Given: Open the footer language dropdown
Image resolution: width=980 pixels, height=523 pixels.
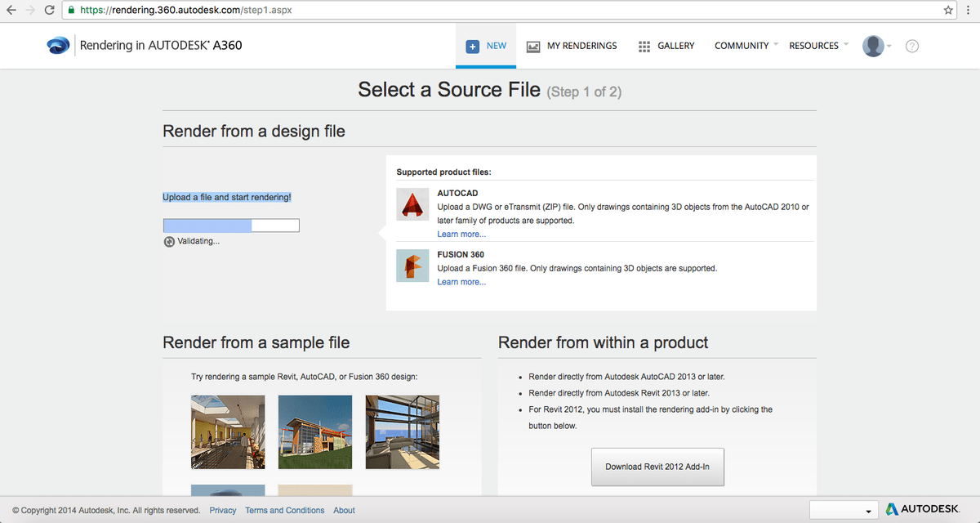Looking at the screenshot, I should (844, 509).
